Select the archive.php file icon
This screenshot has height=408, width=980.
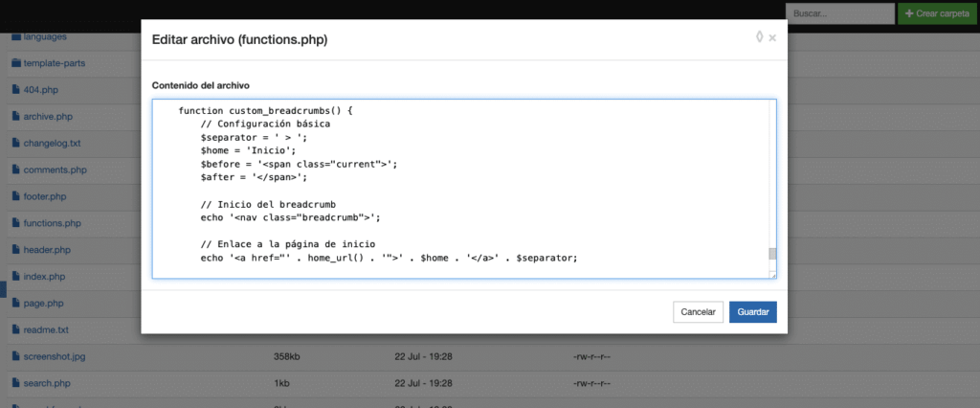coord(15,116)
